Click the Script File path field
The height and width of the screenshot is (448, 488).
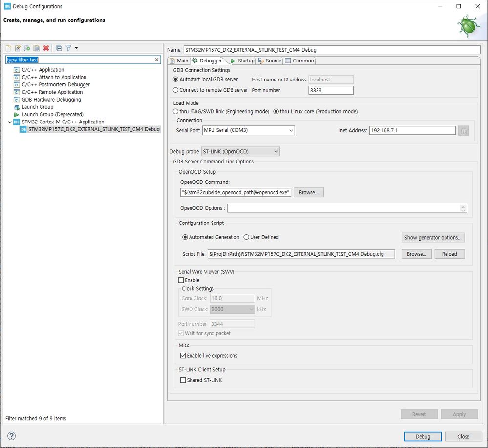click(x=301, y=254)
